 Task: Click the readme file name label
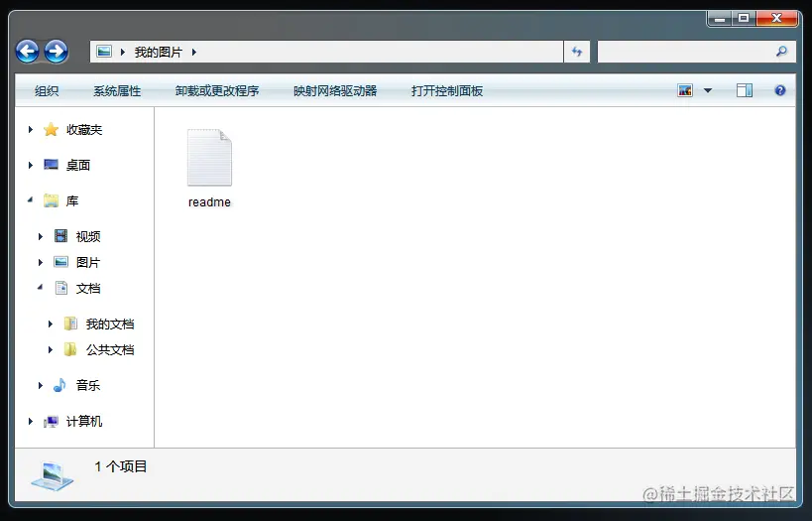(x=209, y=202)
